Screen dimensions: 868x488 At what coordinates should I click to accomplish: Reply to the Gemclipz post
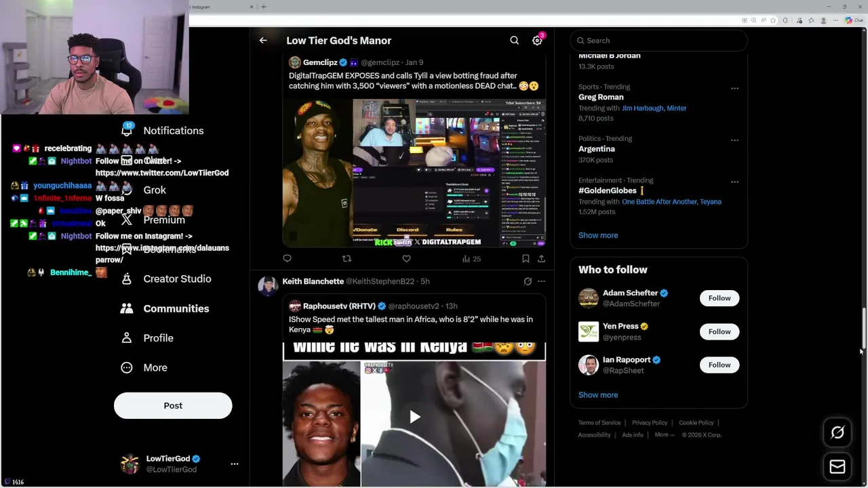click(x=288, y=258)
